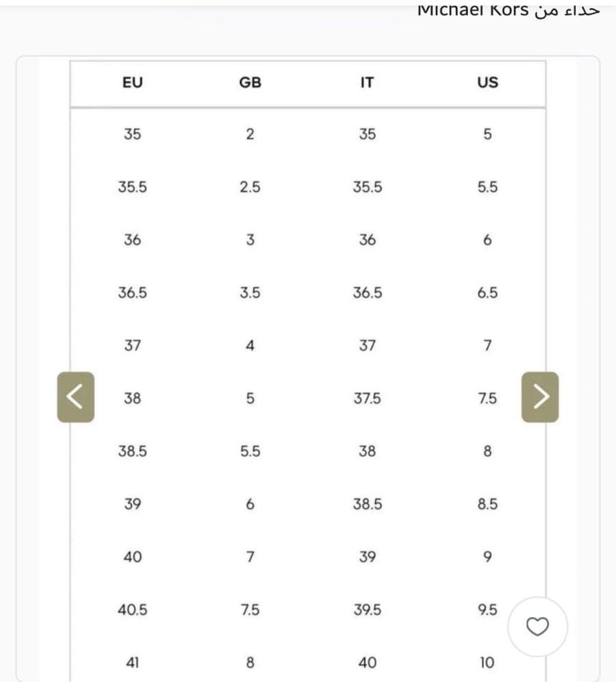Click US size 6.5 cell
The height and width of the screenshot is (682, 616).
(487, 292)
